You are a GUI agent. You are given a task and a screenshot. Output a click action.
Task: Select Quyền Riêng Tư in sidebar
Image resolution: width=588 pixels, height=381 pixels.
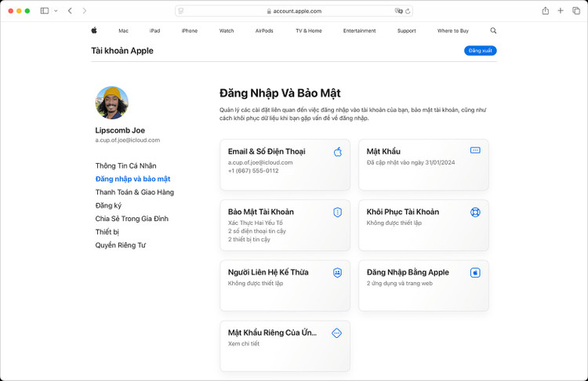120,245
